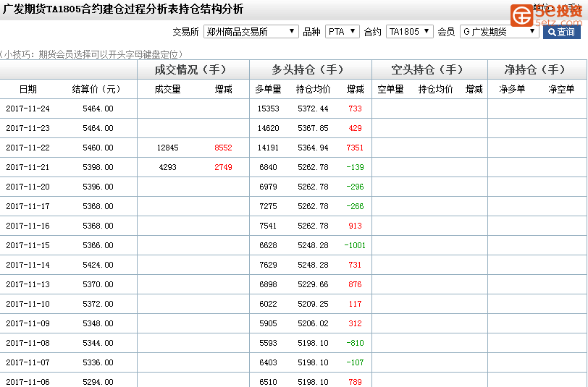Viewport: 588px width, 387px height.
Task: Open the 交易所 exchange dropdown
Action: (251, 32)
